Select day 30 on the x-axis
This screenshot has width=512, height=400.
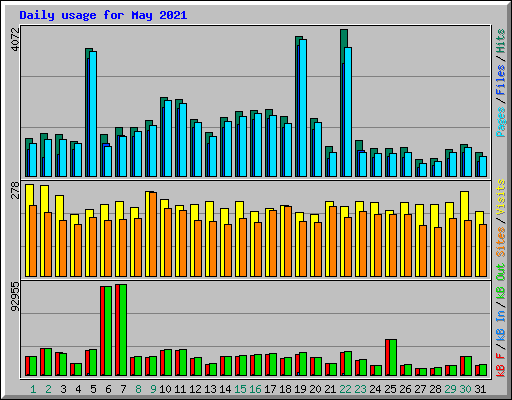point(465,389)
